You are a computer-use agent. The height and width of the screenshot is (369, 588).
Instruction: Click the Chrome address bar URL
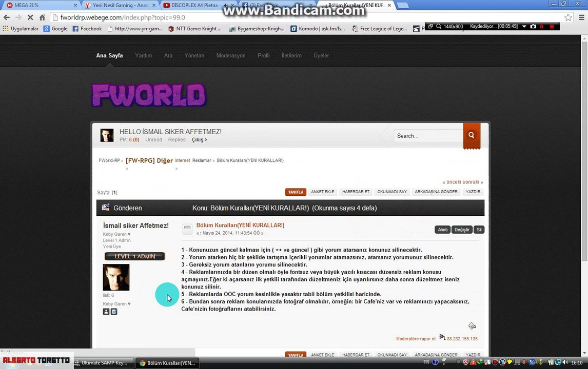[122, 17]
